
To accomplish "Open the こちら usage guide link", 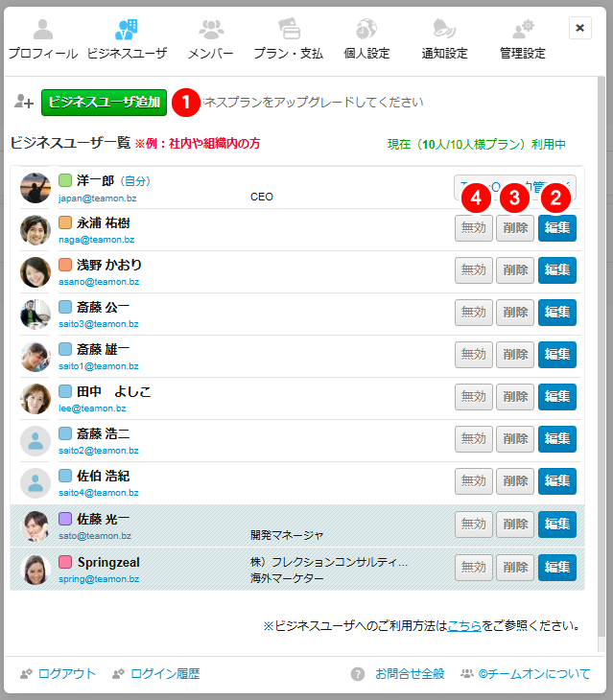I will point(462,626).
